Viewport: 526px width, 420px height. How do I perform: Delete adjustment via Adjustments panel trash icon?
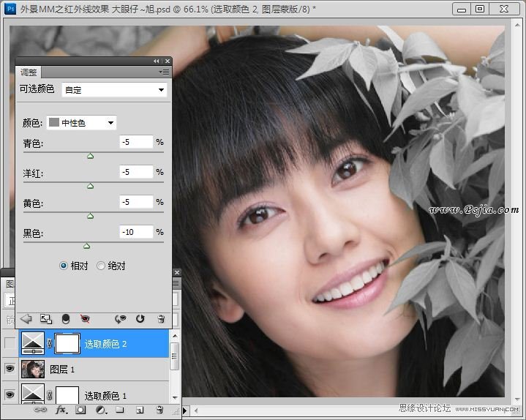[160, 319]
